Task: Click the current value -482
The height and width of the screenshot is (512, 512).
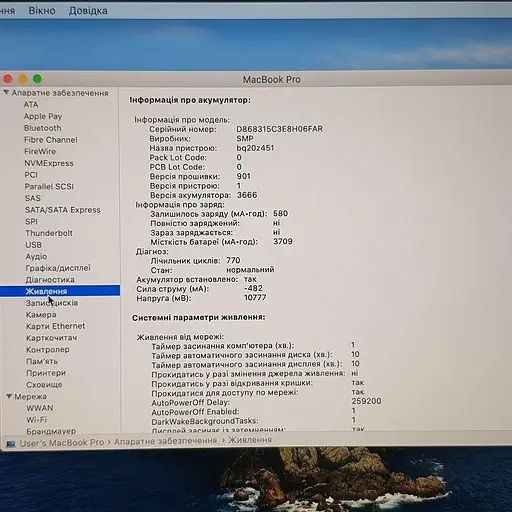Action: [253, 288]
